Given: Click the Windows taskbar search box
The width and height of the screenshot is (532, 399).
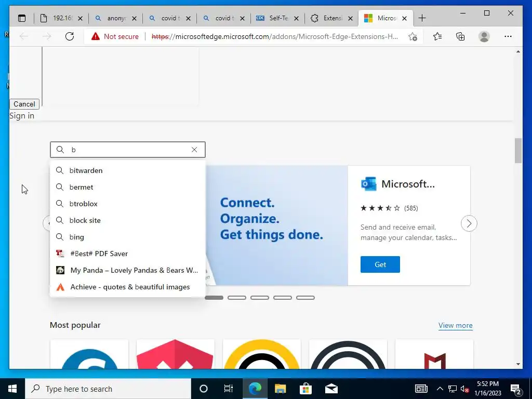Looking at the screenshot, I should point(108,389).
